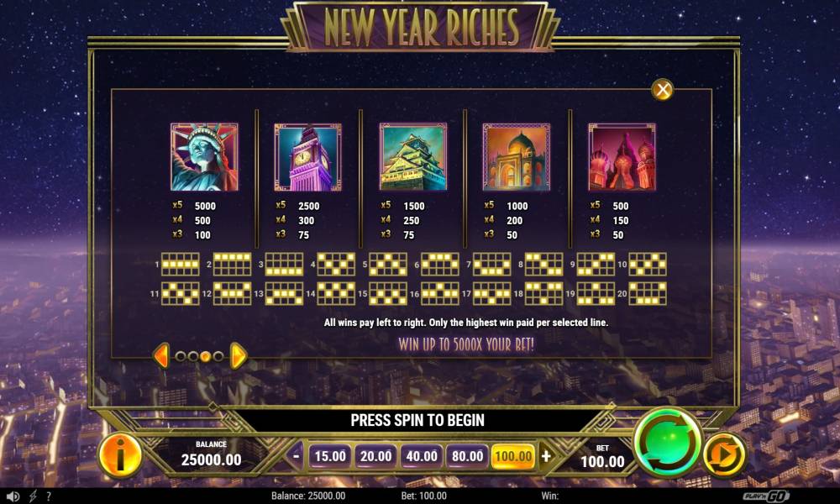Start autoplay with the orange play button
The image size is (840, 504).
[x=724, y=454]
